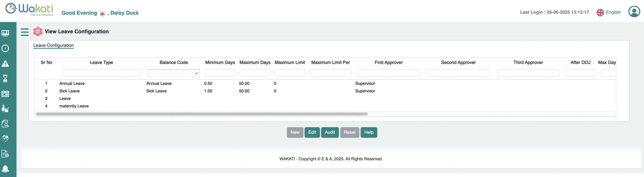Toggle the hamburger menu to collapse sidebar
The height and width of the screenshot is (177, 644).
click(x=25, y=32)
